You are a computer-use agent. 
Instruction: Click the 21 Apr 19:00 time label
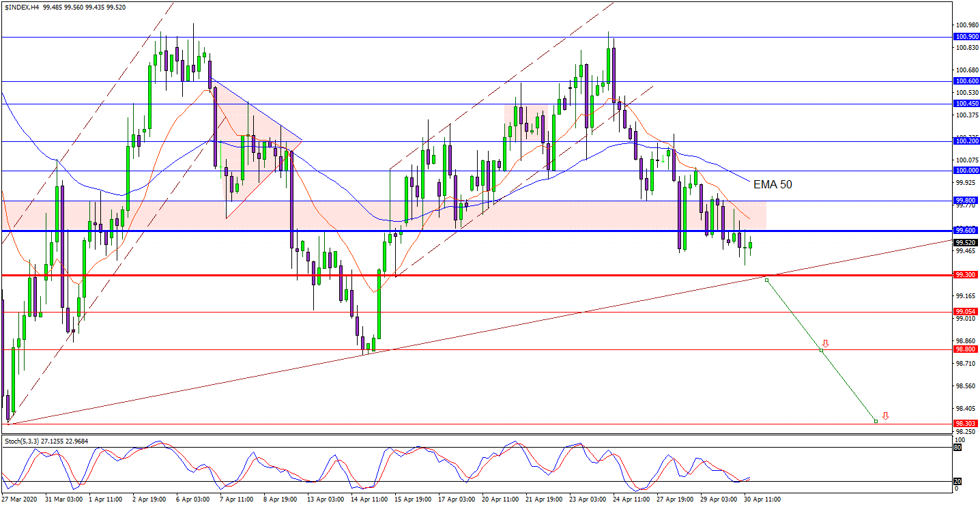tap(544, 499)
